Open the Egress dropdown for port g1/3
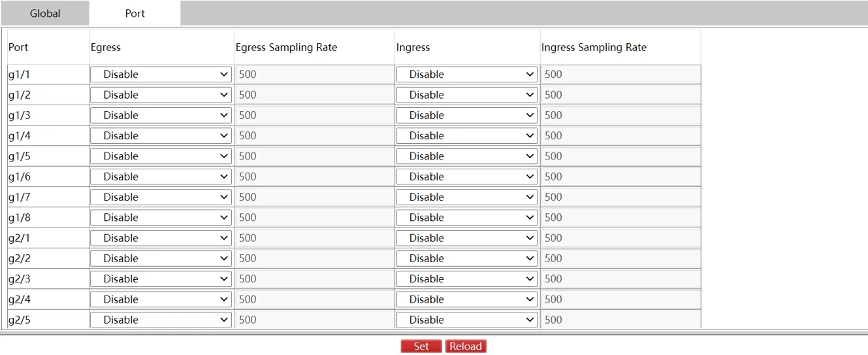The height and width of the screenshot is (355, 868). tap(161, 115)
